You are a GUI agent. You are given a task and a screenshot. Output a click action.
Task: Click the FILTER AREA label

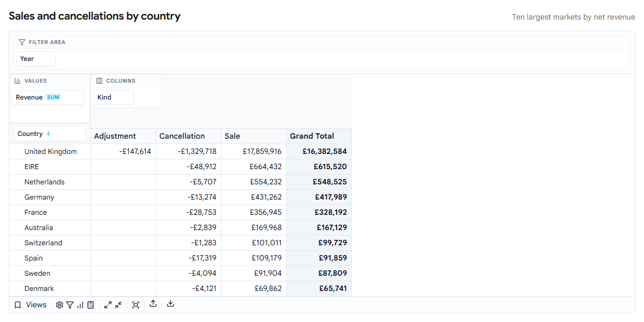click(47, 42)
